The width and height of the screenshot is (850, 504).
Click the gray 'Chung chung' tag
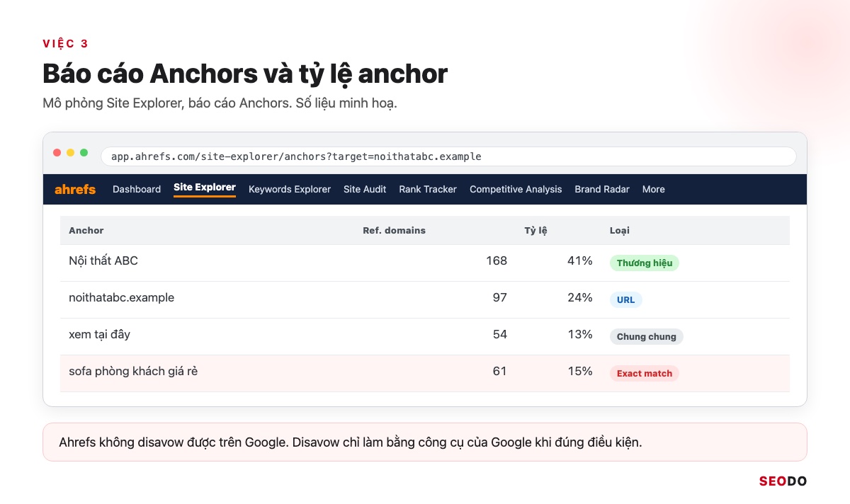pyautogui.click(x=647, y=336)
